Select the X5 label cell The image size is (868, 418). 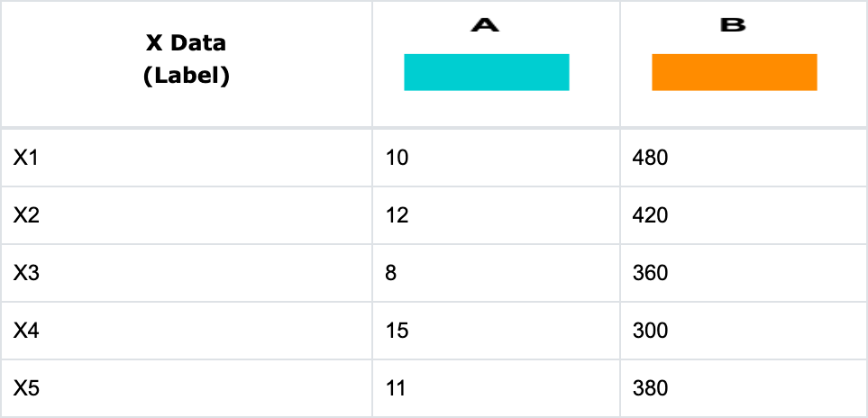click(187, 388)
